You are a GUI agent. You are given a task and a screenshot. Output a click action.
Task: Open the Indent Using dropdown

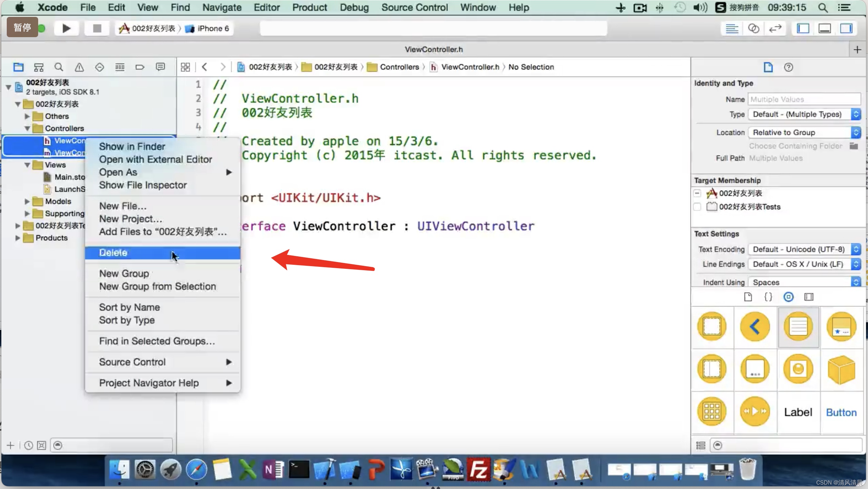[x=804, y=282]
